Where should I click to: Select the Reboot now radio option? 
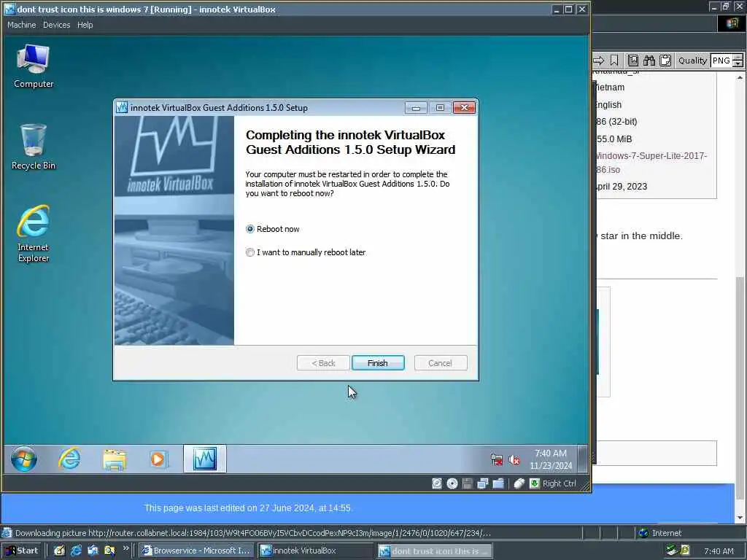(x=273, y=229)
